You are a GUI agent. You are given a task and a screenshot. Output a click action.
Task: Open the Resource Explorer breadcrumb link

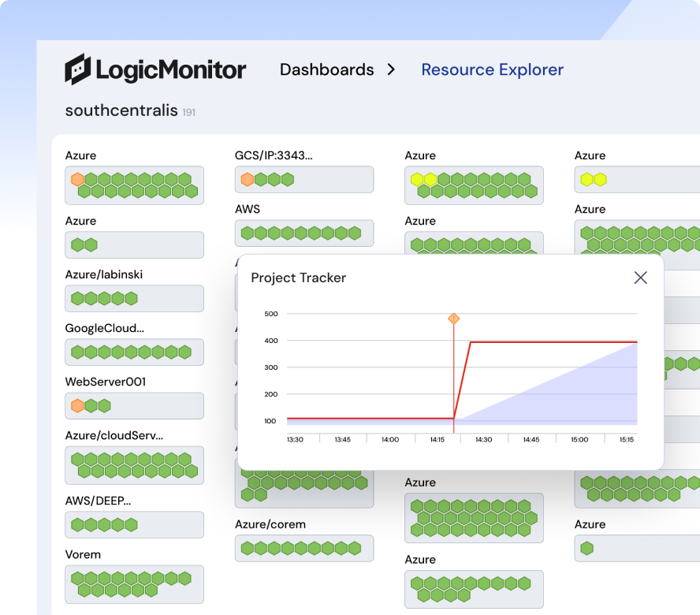(x=493, y=69)
